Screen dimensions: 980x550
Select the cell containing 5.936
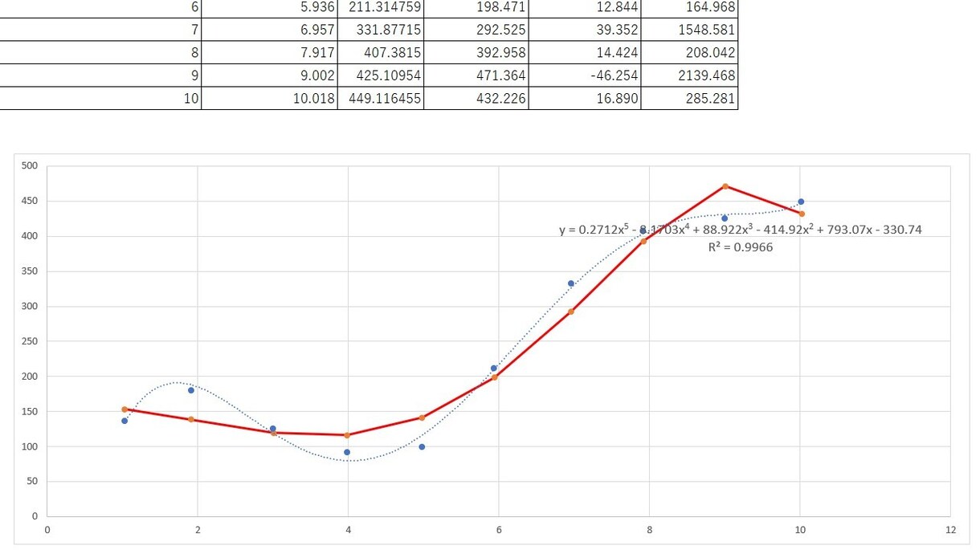click(269, 9)
